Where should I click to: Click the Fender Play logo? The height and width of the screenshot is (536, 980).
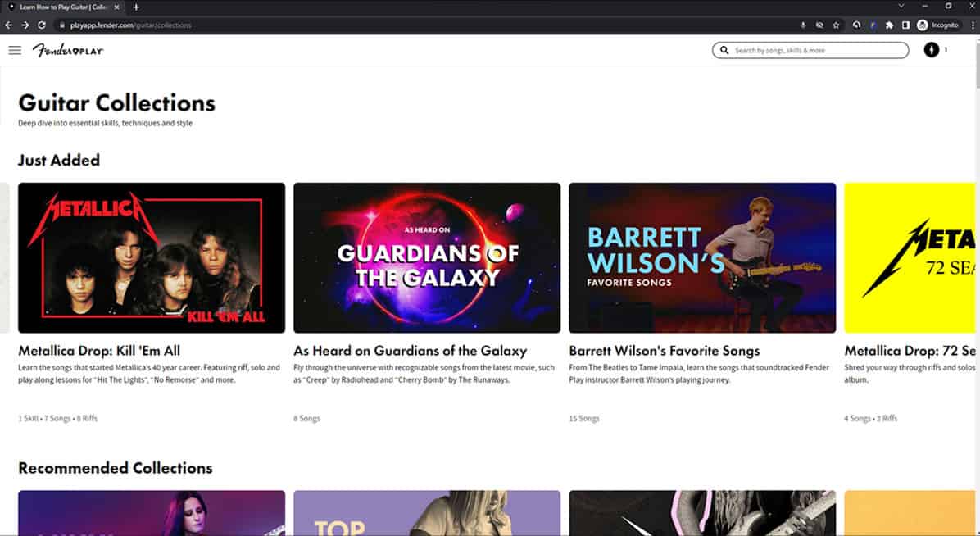pos(67,50)
